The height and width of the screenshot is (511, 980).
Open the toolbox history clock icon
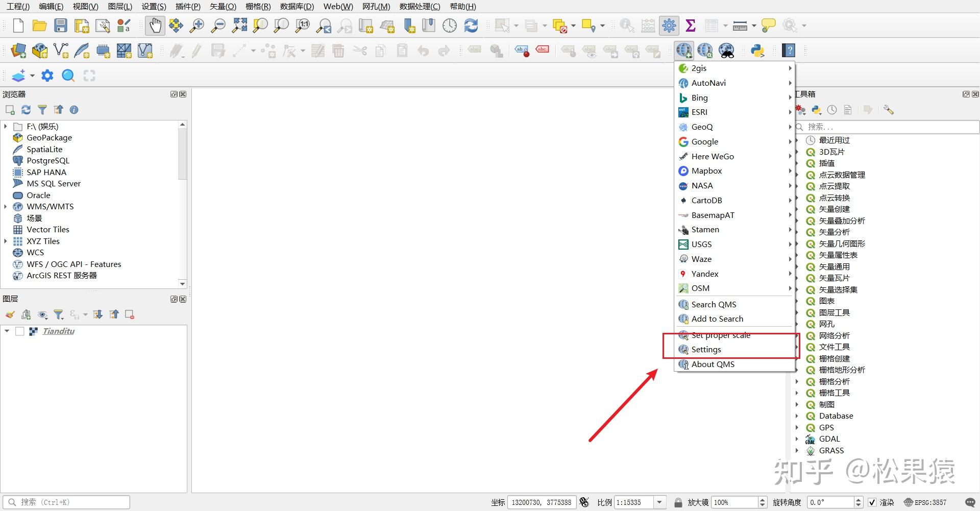coord(832,110)
